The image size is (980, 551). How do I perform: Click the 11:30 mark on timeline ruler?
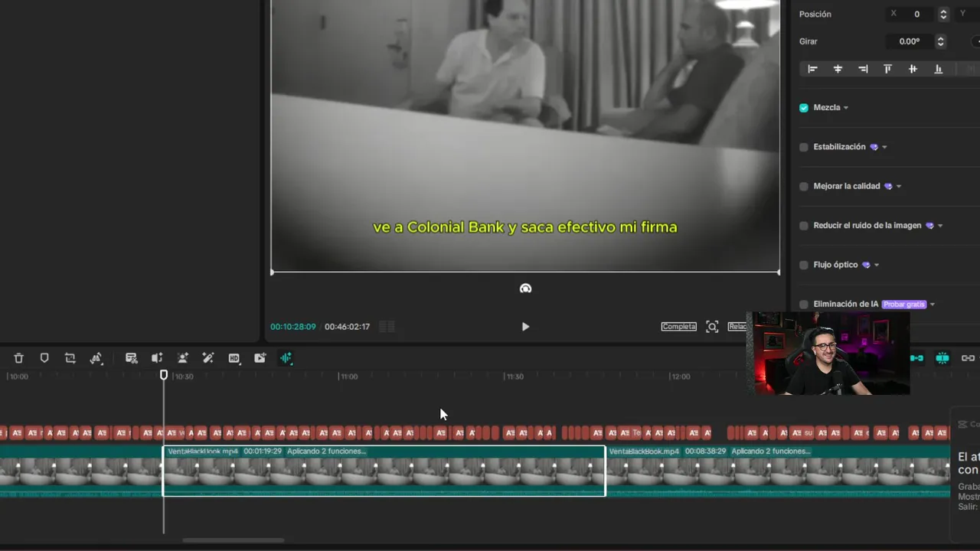tap(514, 377)
